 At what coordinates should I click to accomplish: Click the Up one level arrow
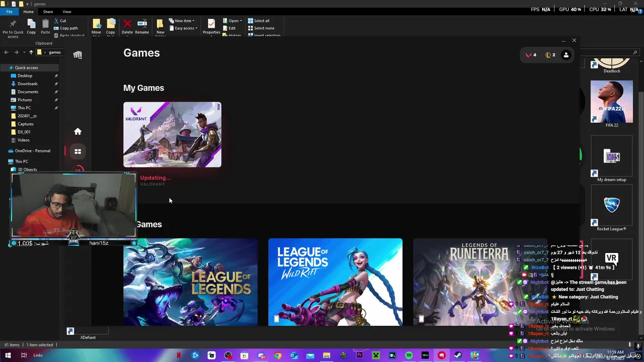coord(31,52)
